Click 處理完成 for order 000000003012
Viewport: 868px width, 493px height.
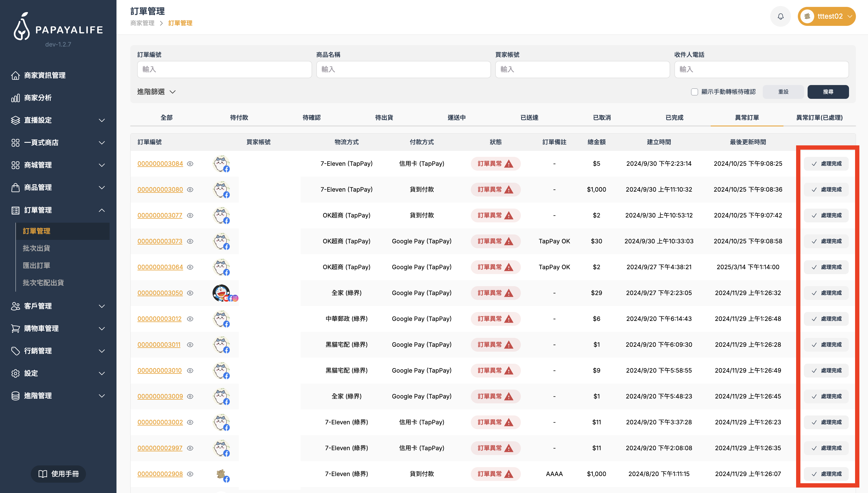[x=826, y=319]
